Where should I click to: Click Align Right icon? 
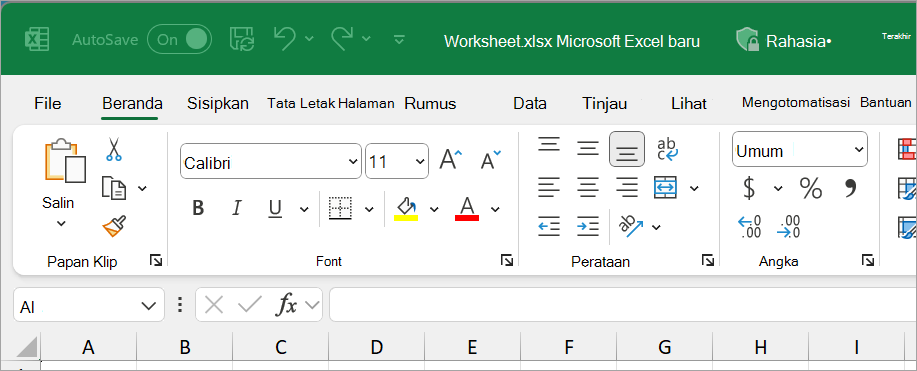click(x=627, y=188)
